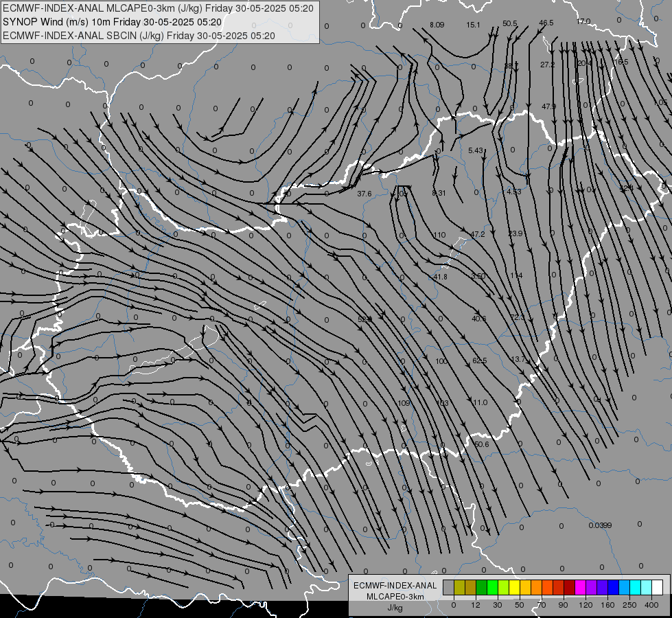Click the map value 17.0
The width and height of the screenshot is (672, 618).
point(583,21)
